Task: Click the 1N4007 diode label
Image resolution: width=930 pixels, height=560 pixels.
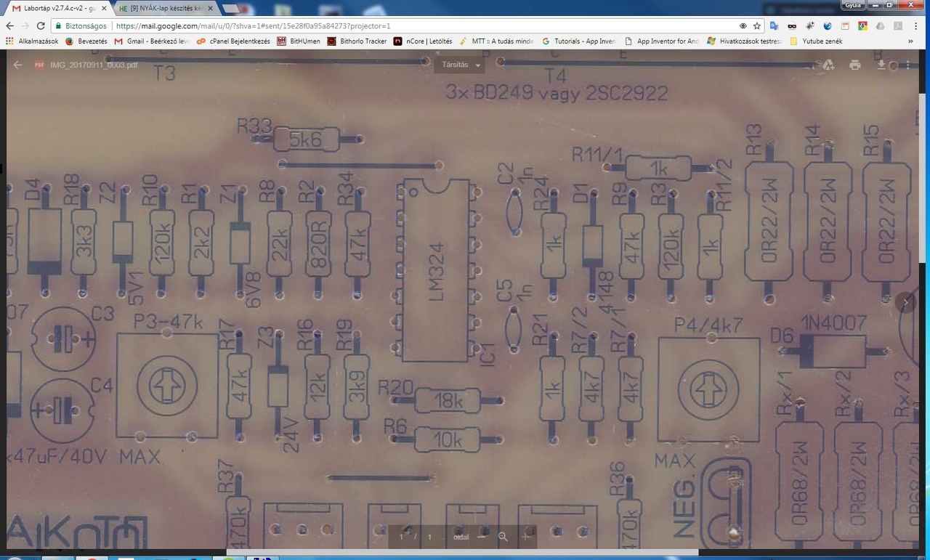Action: pos(833,322)
